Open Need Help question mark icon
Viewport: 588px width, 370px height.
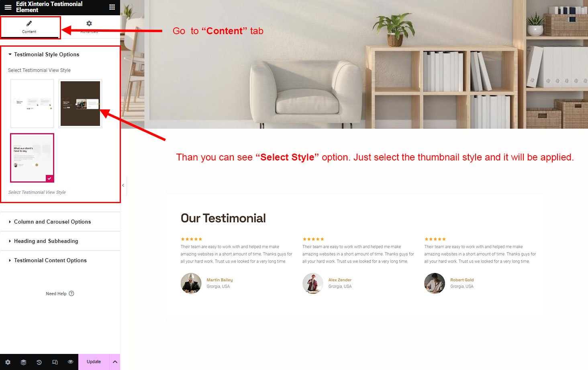[x=71, y=294]
